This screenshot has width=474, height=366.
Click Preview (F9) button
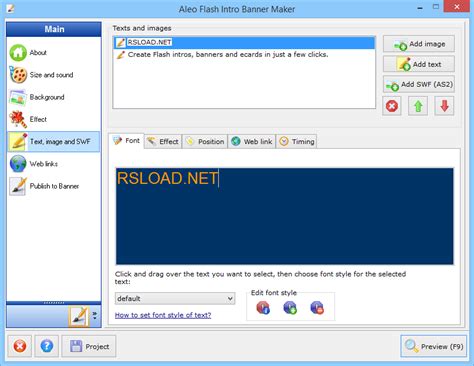[x=434, y=346]
